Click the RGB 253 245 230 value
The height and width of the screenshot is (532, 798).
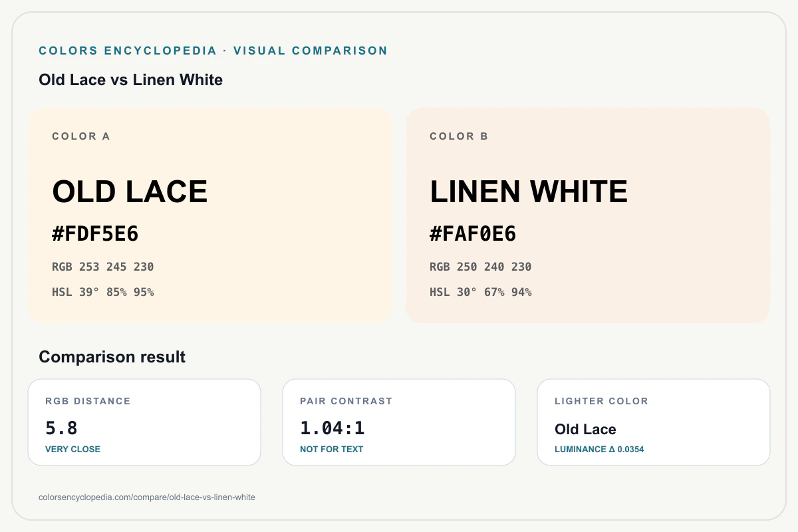[103, 267]
